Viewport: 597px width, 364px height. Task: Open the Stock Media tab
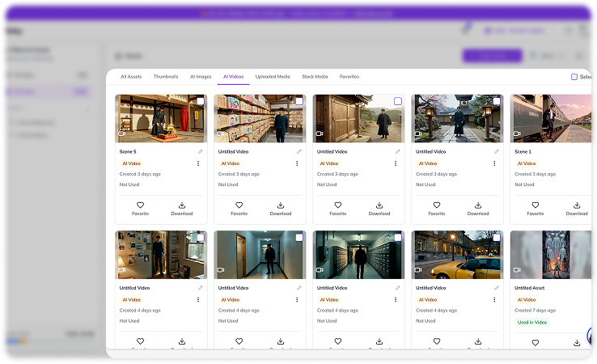pos(315,77)
